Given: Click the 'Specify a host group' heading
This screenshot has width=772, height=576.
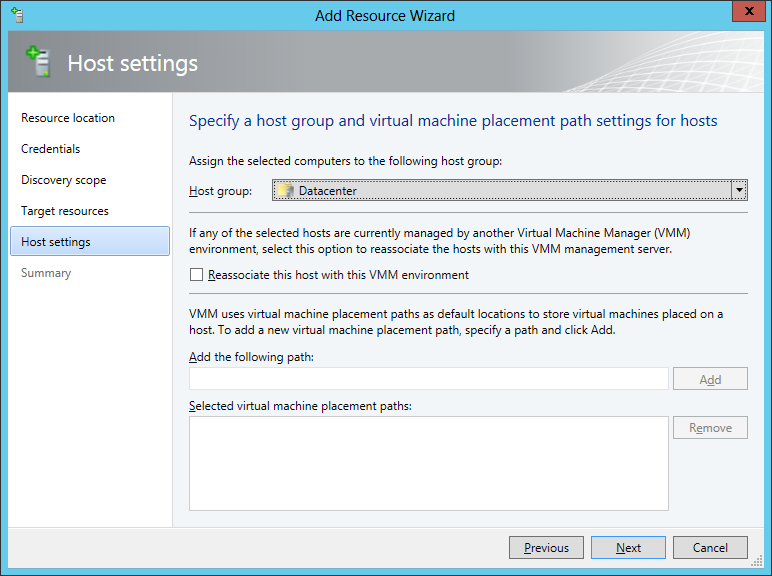Looking at the screenshot, I should (453, 121).
